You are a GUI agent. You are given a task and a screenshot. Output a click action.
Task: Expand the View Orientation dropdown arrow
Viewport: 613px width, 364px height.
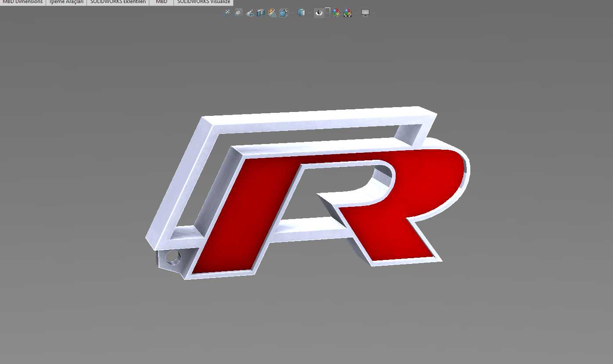click(x=292, y=13)
